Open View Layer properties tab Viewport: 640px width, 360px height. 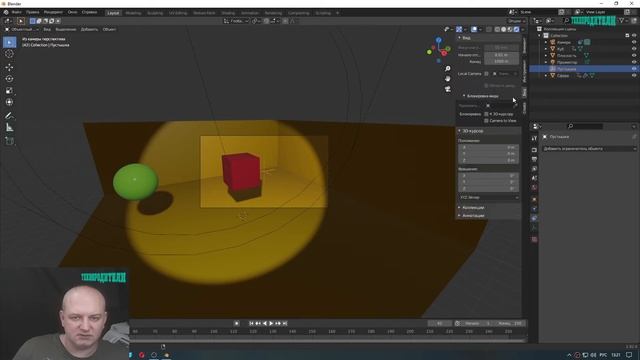tap(534, 169)
